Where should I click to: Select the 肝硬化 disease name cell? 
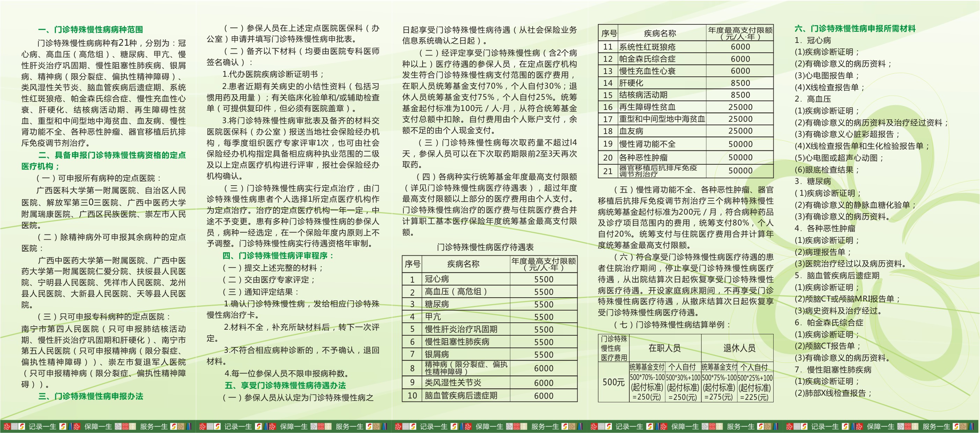click(631, 83)
